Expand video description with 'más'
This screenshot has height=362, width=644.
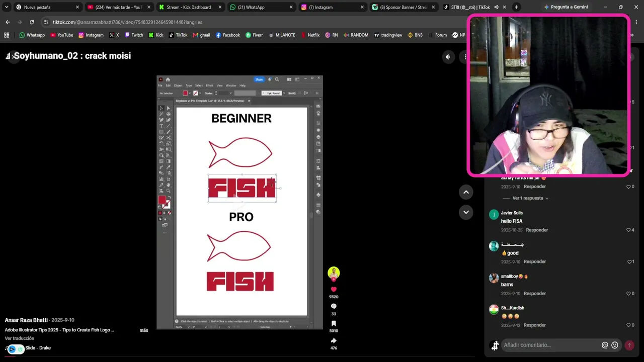(x=144, y=330)
